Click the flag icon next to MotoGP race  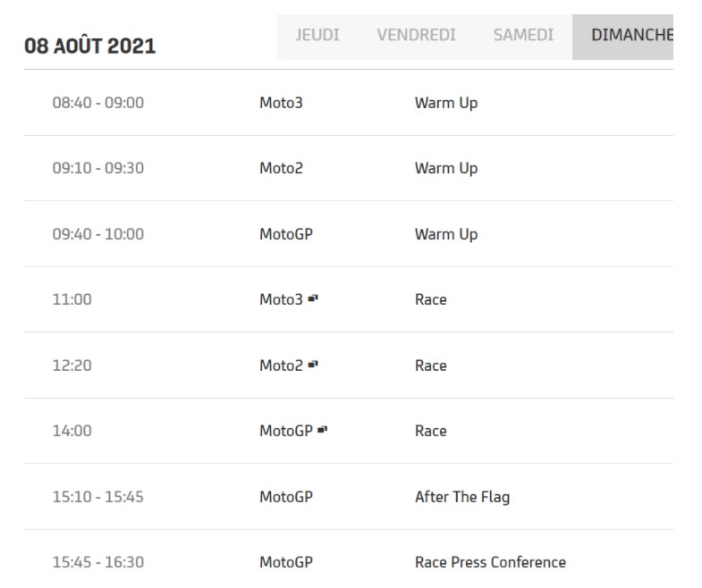[322, 430]
